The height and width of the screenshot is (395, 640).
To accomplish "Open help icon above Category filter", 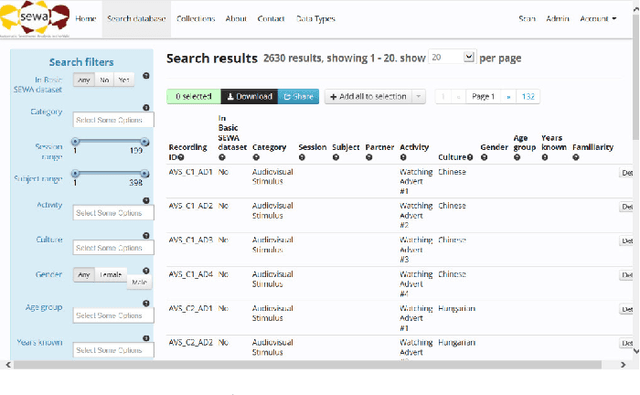I will (146, 107).
